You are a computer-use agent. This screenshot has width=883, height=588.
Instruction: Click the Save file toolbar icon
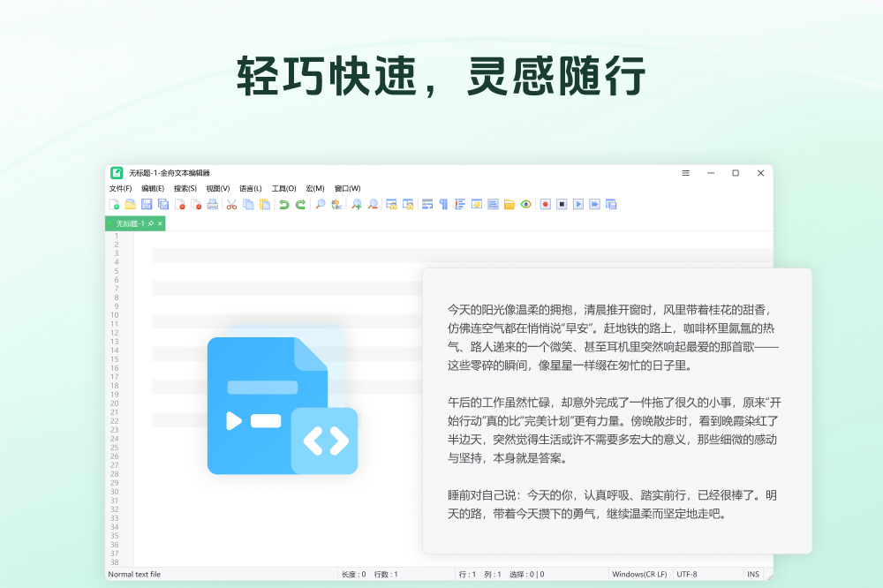[x=147, y=204]
